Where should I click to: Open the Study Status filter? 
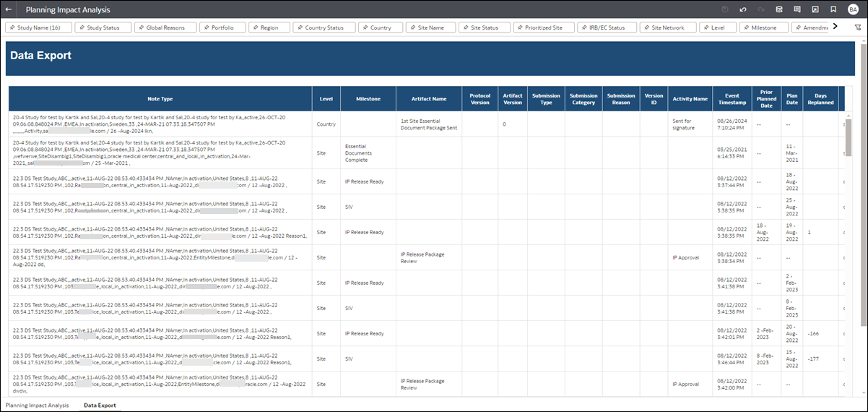pyautogui.click(x=103, y=27)
